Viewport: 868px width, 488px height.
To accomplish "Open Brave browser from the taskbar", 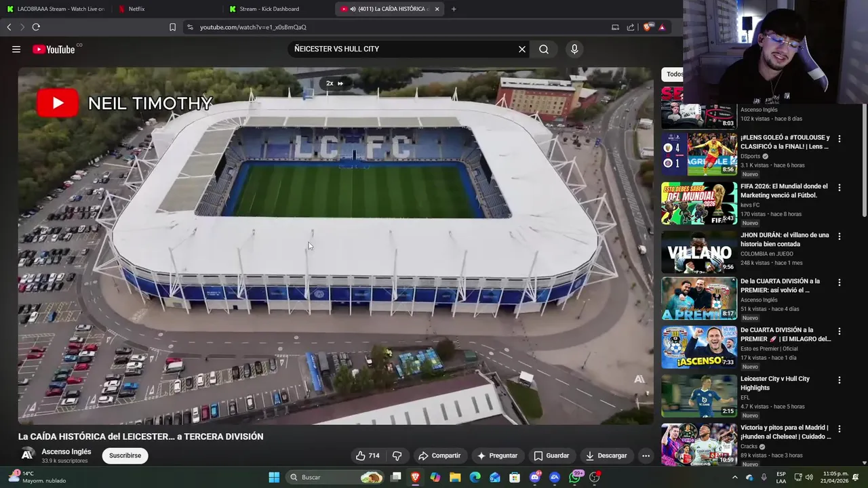I will pos(415,477).
